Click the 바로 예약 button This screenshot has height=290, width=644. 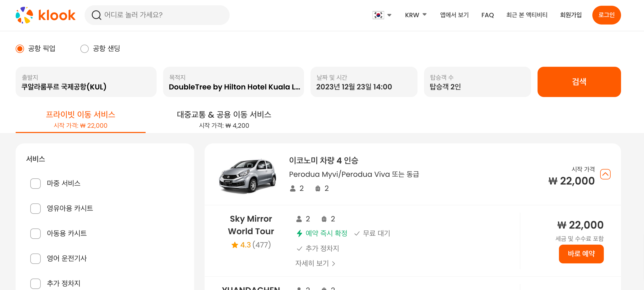click(x=581, y=254)
